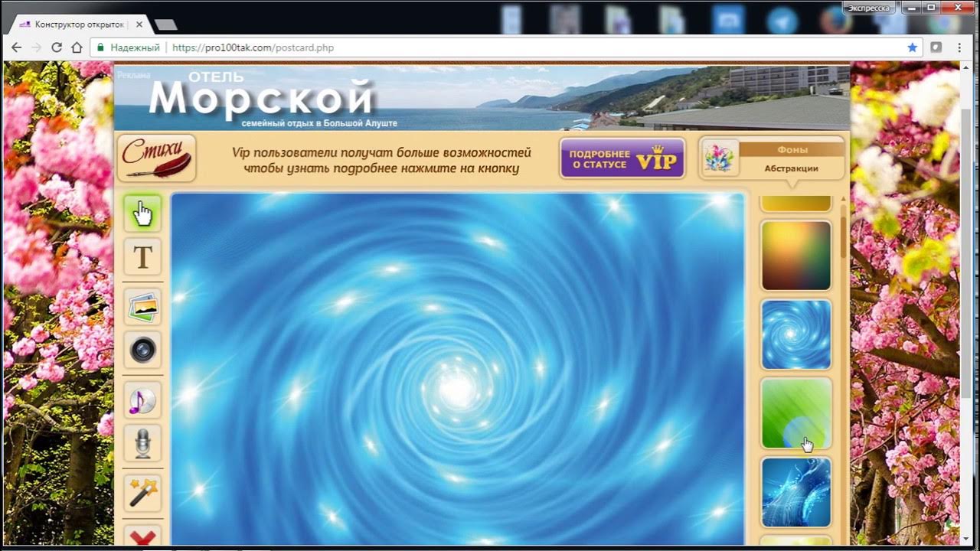Click the Надежный secure site indicator
This screenshot has width=980, height=551.
coord(128,47)
